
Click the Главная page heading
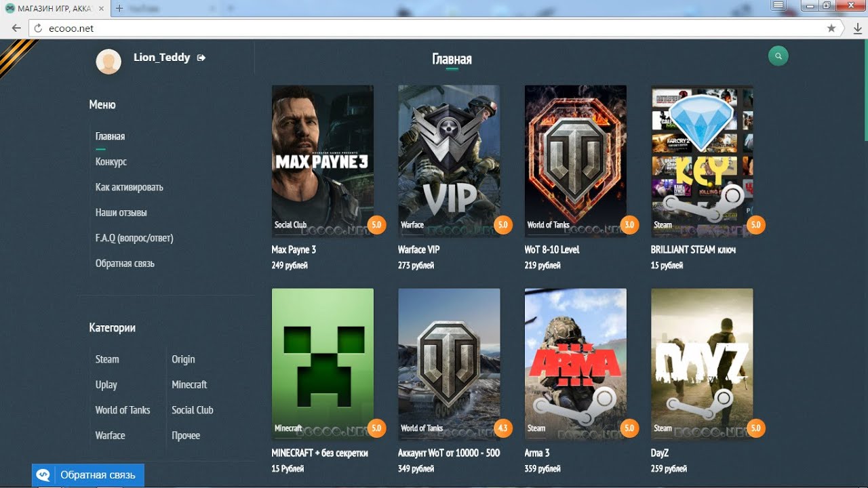pyautogui.click(x=452, y=59)
